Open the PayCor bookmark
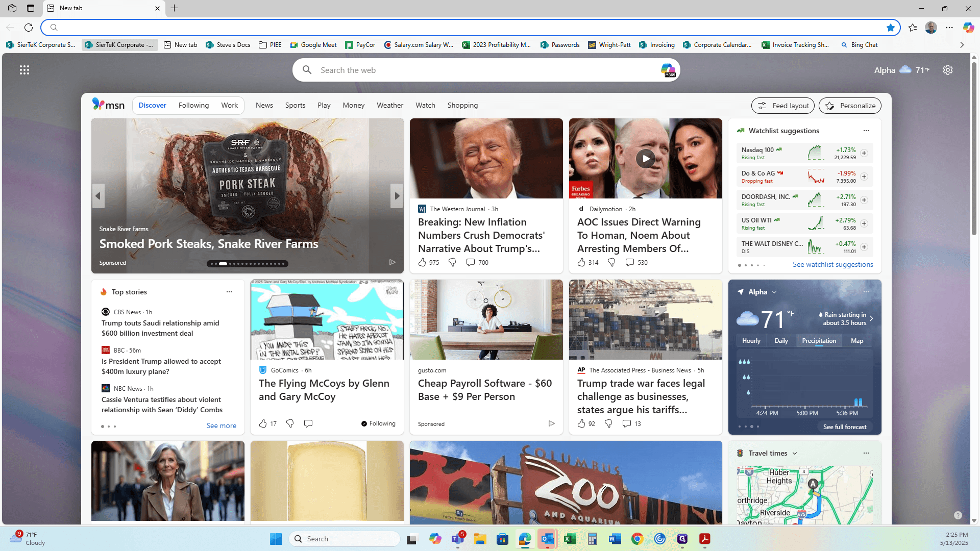This screenshot has height=551, width=980. (x=360, y=45)
